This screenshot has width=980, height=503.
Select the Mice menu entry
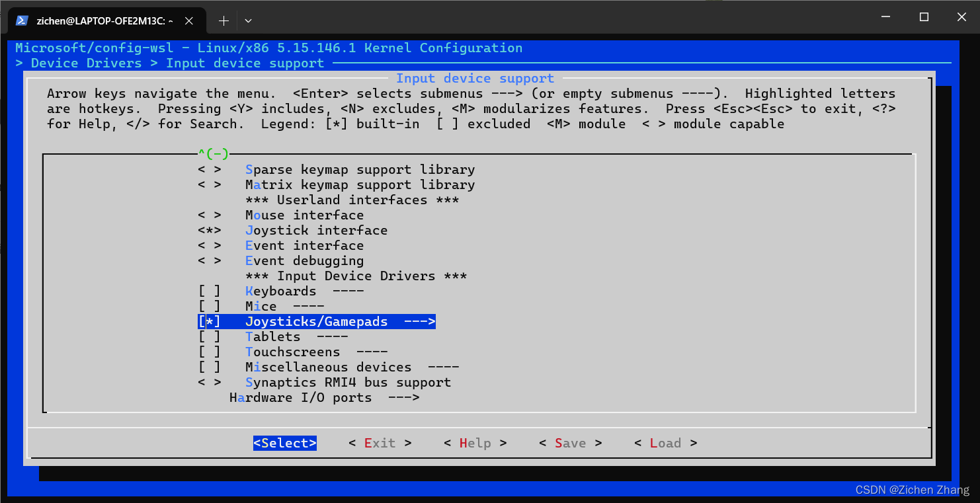pos(261,307)
